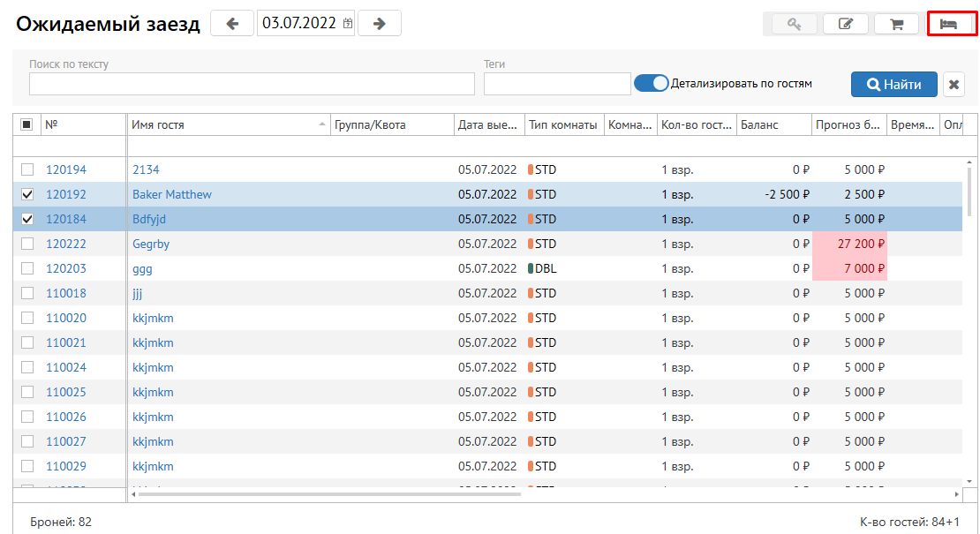Go to previous date with left arrow
Image resolution: width=980 pixels, height=534 pixels.
pos(232,24)
